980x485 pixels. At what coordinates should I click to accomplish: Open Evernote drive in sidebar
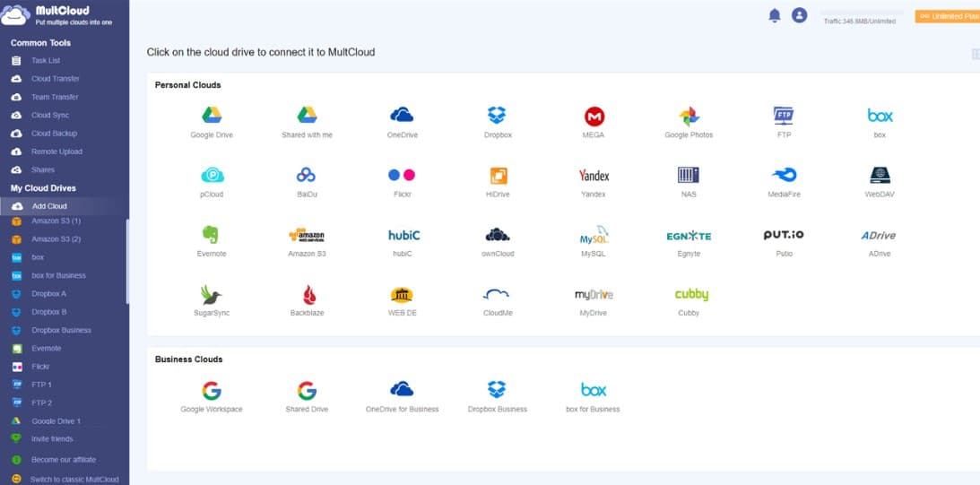[47, 348]
